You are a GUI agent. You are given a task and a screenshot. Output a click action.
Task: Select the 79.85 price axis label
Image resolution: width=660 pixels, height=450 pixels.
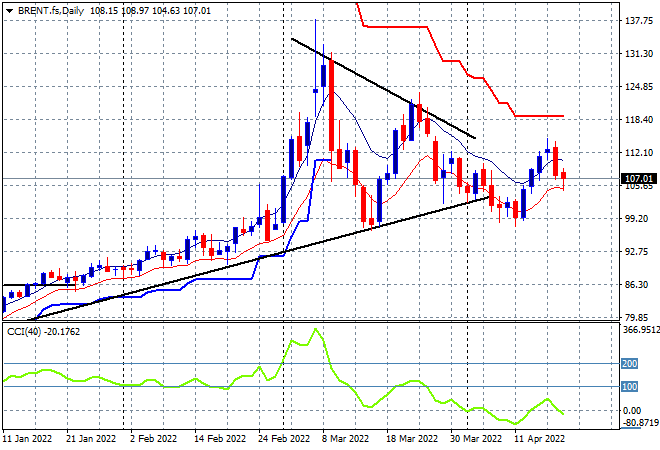tap(636, 317)
